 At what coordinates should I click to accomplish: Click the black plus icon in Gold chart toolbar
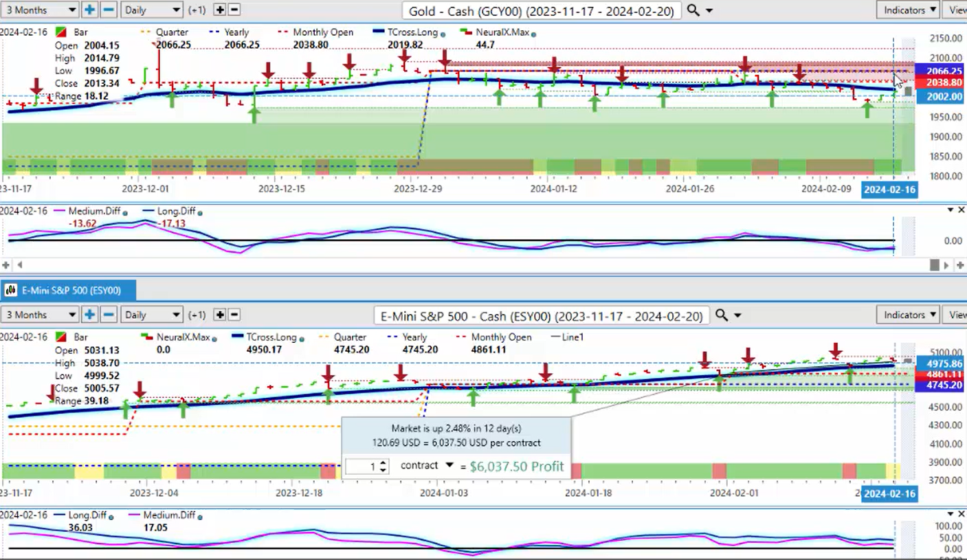point(220,10)
